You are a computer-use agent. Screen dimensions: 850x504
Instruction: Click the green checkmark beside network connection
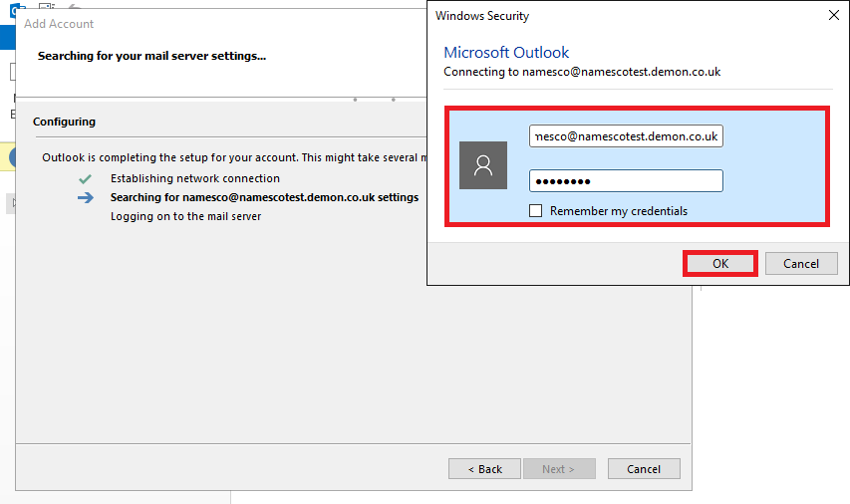pyautogui.click(x=85, y=179)
